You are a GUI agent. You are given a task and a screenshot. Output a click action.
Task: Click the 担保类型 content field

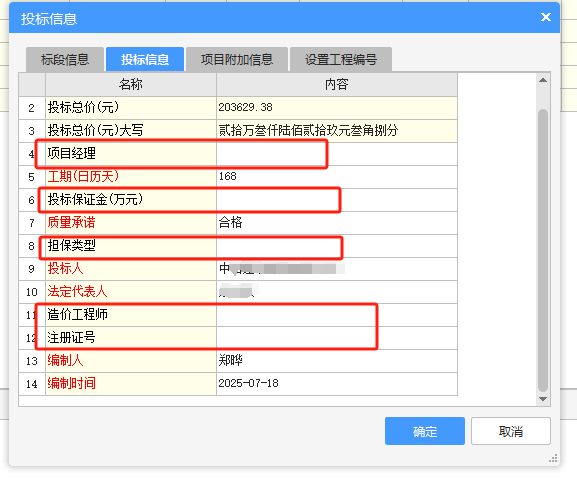click(337, 246)
